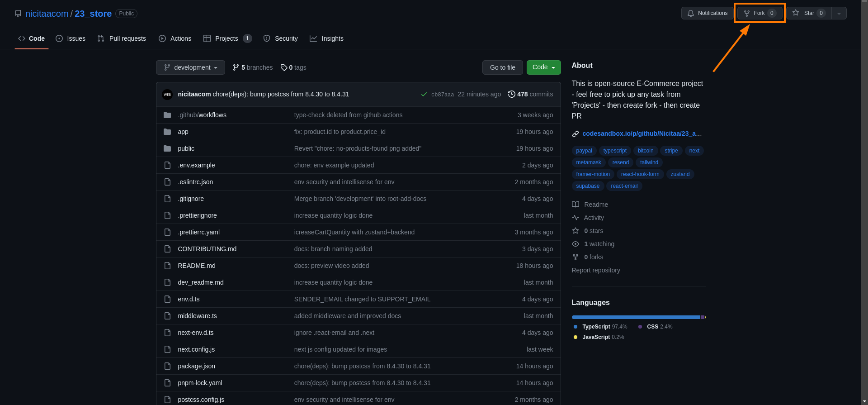
Task: Open the Code tab
Action: (32, 38)
